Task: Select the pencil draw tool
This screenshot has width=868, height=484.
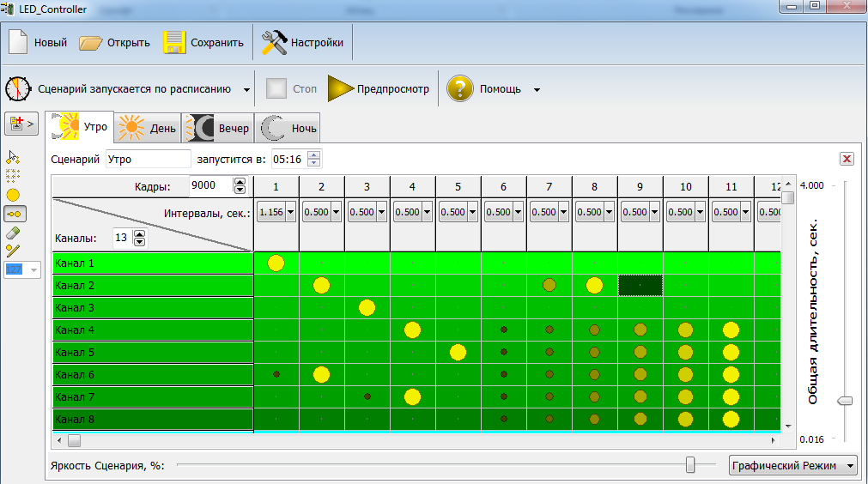Action: (13, 251)
